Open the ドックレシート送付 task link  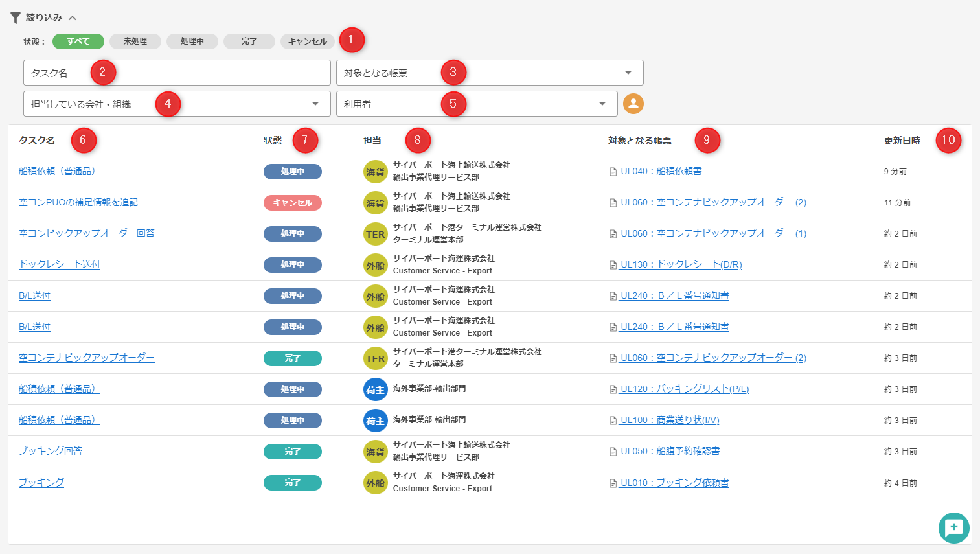click(x=60, y=264)
